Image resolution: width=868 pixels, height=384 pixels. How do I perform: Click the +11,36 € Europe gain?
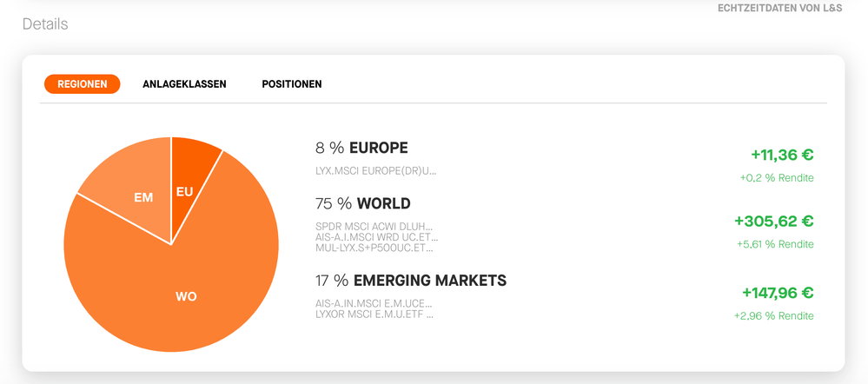[x=782, y=156]
